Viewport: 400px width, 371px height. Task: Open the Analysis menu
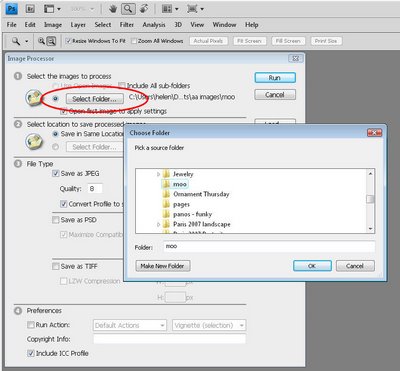click(154, 25)
